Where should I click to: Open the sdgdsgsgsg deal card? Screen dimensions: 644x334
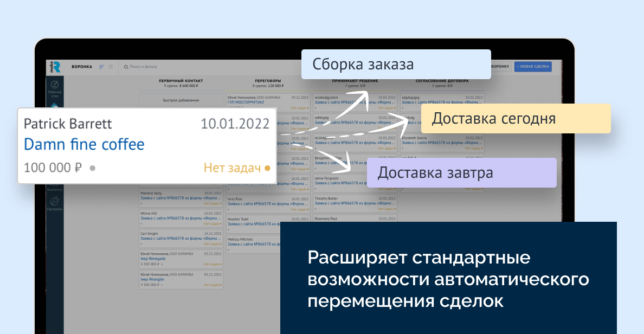click(x=442, y=102)
